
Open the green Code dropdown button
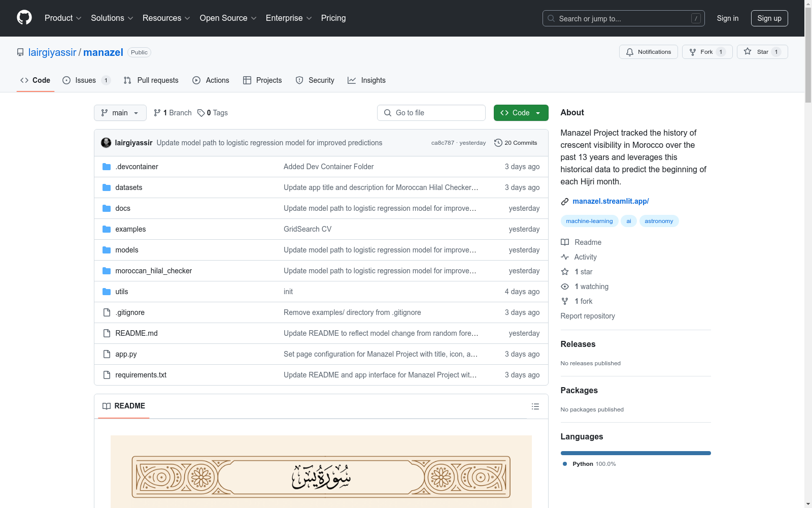(x=521, y=113)
